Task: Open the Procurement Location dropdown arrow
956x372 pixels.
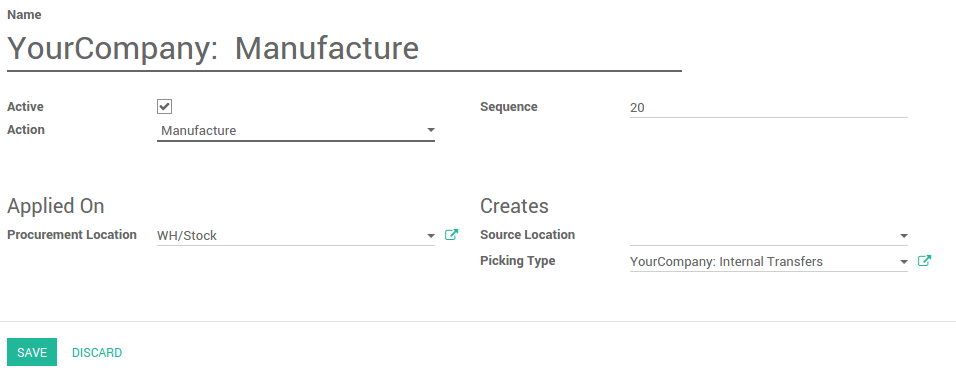Action: coord(430,235)
